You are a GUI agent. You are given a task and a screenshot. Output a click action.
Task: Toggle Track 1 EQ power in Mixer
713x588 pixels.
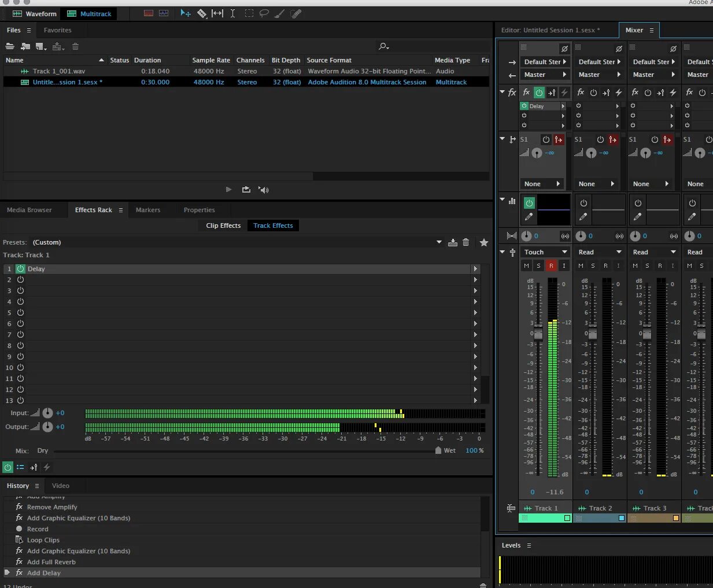[529, 203]
